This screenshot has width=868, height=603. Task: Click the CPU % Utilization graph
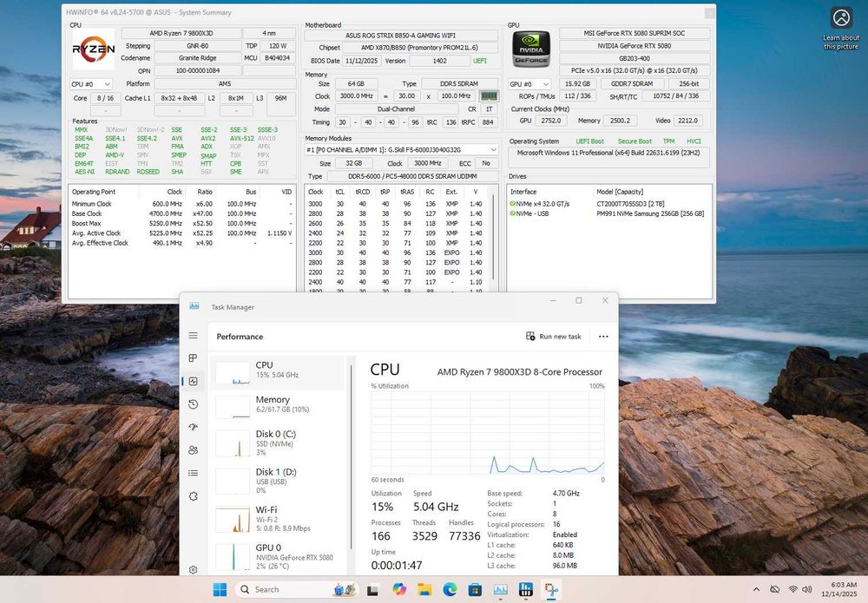(488, 433)
